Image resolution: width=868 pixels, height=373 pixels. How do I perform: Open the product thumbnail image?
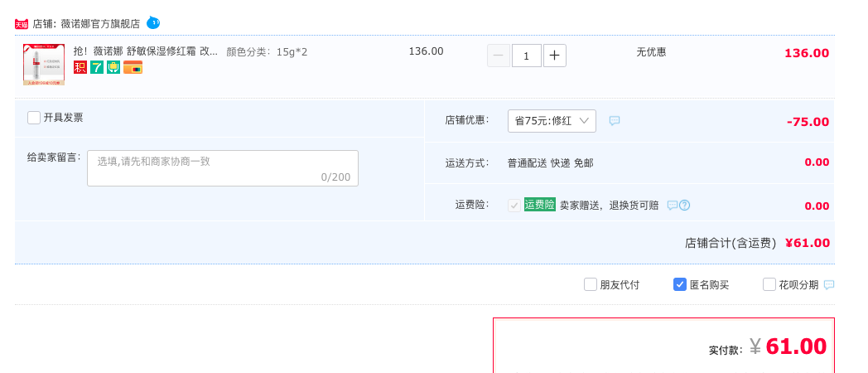[x=44, y=65]
